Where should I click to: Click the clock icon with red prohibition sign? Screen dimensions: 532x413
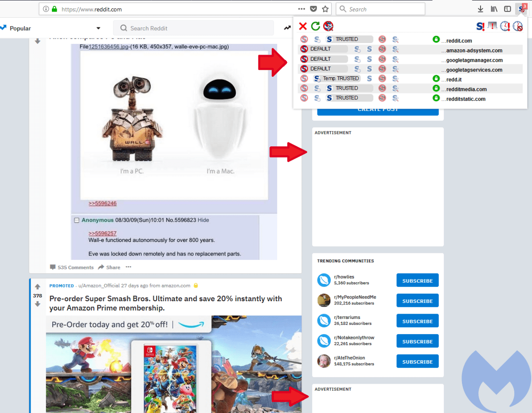coord(517,27)
